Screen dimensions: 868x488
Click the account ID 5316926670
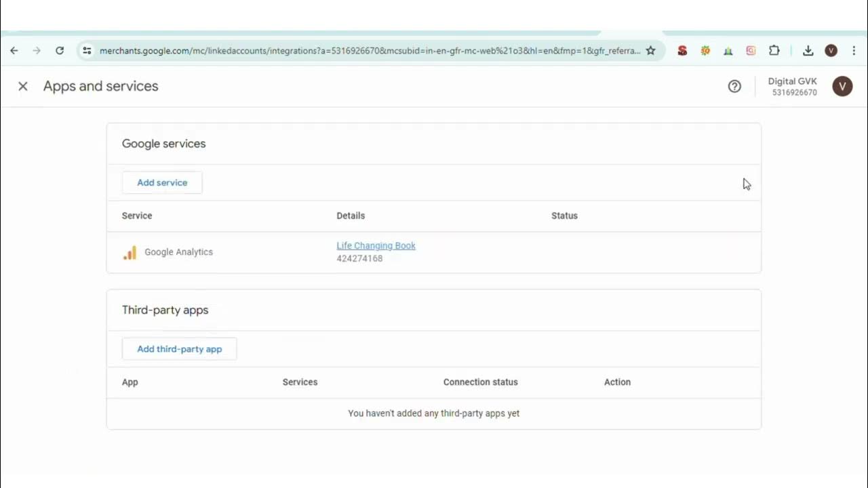[x=795, y=93]
